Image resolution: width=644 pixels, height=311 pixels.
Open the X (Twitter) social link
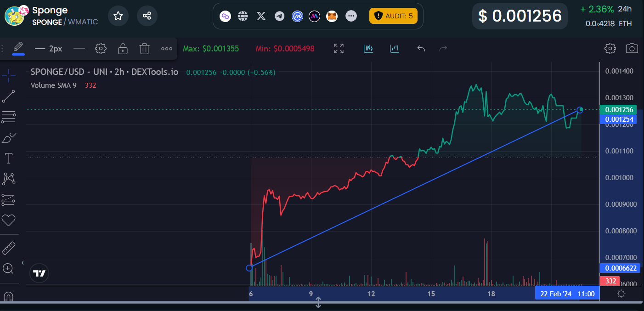point(261,16)
